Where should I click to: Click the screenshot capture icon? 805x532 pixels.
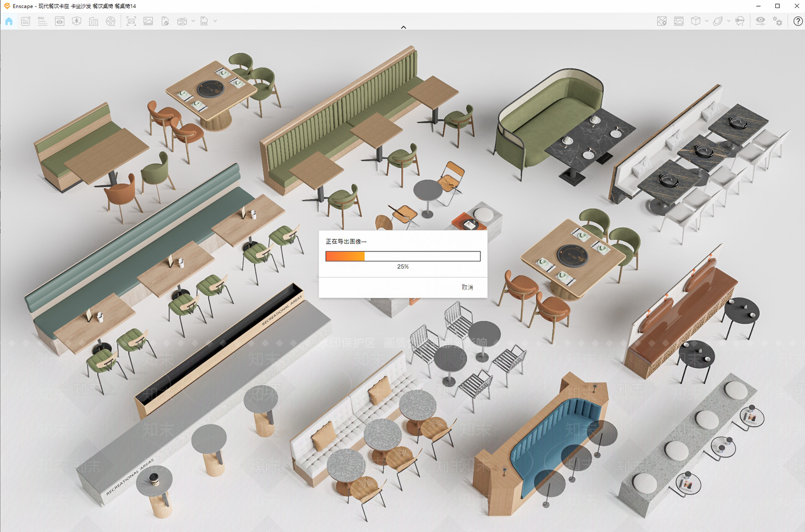tap(131, 21)
